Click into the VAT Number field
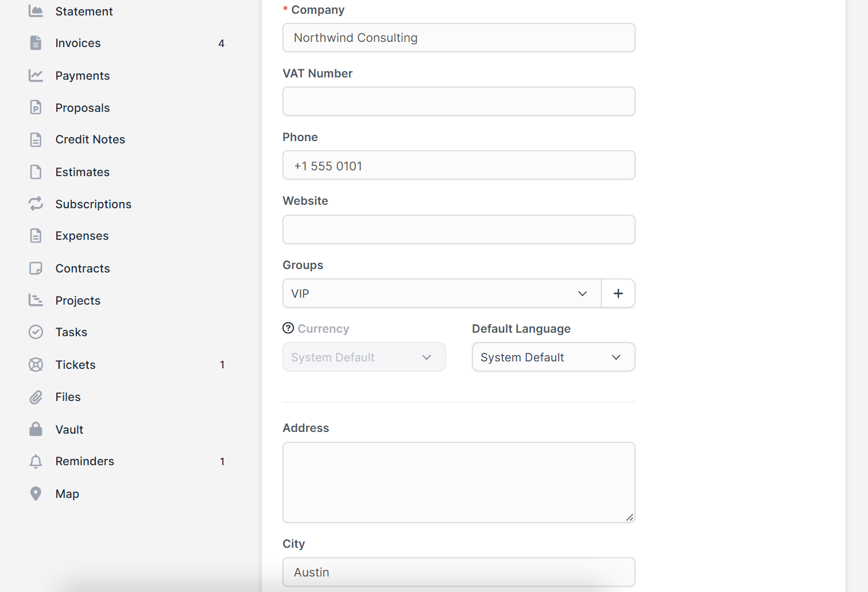Viewport: 868px width, 592px height. pyautogui.click(x=459, y=101)
